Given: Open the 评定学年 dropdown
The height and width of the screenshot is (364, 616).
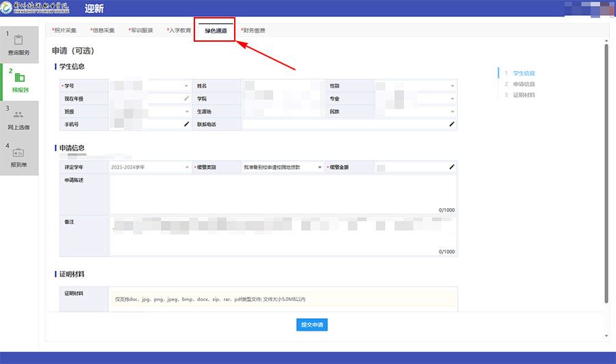Looking at the screenshot, I should click(x=186, y=167).
